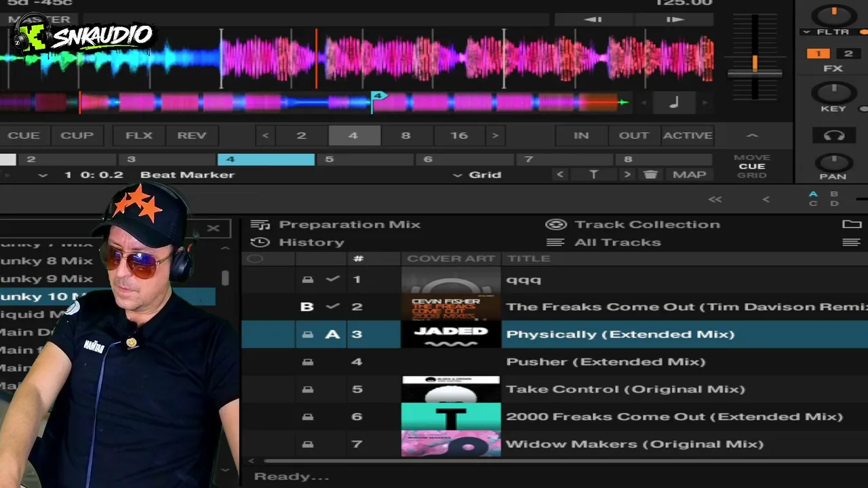This screenshot has height=488, width=868.
Task: Select hotcue slot 5
Action: [365, 160]
